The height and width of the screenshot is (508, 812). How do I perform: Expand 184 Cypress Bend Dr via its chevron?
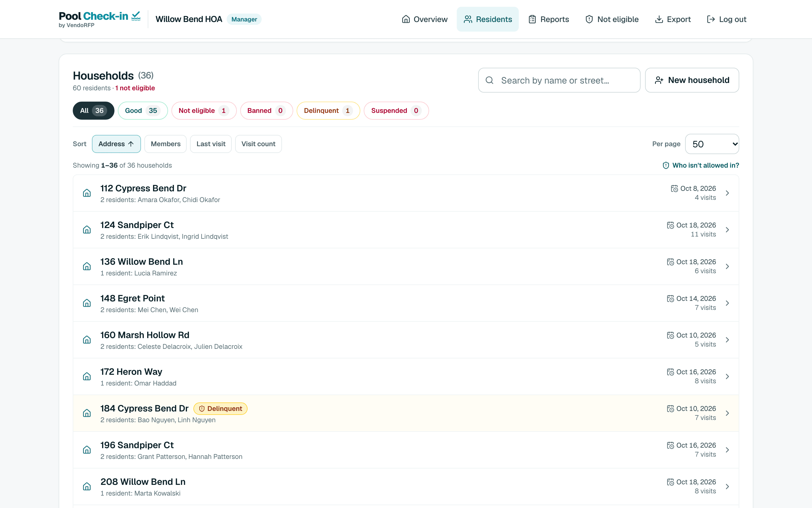[727, 413]
